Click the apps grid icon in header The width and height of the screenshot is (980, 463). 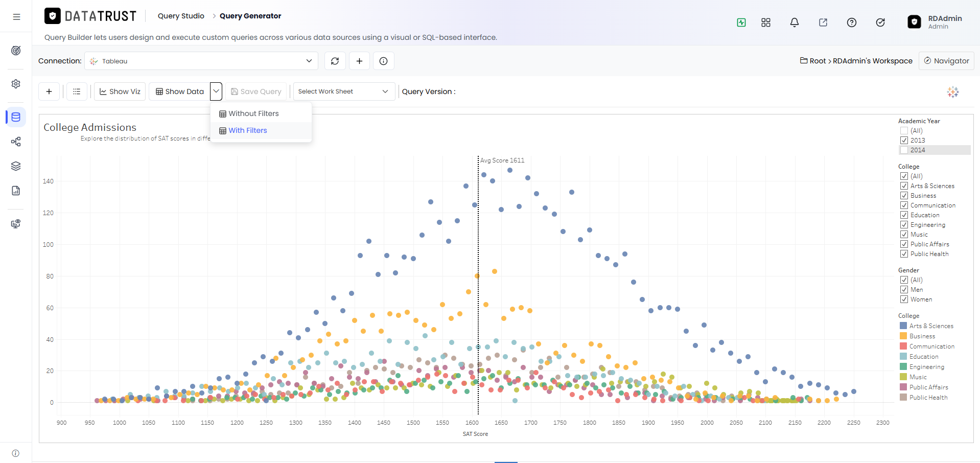pyautogui.click(x=765, y=22)
